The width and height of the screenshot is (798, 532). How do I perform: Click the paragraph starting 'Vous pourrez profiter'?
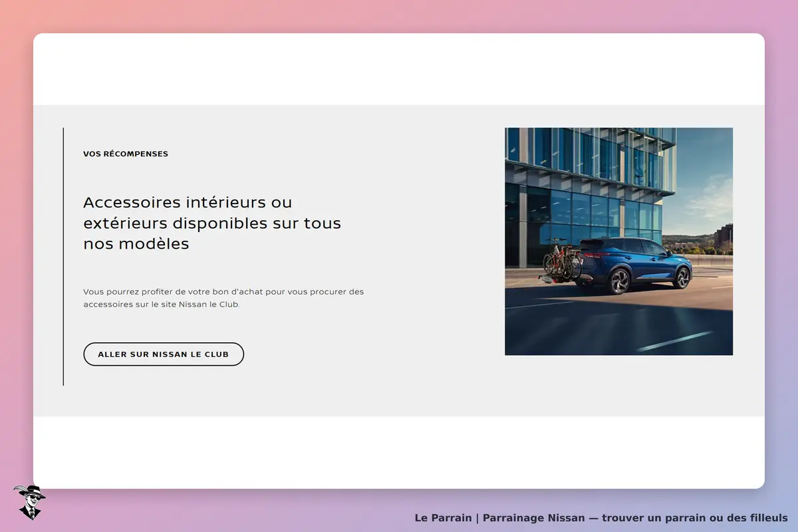click(x=223, y=298)
